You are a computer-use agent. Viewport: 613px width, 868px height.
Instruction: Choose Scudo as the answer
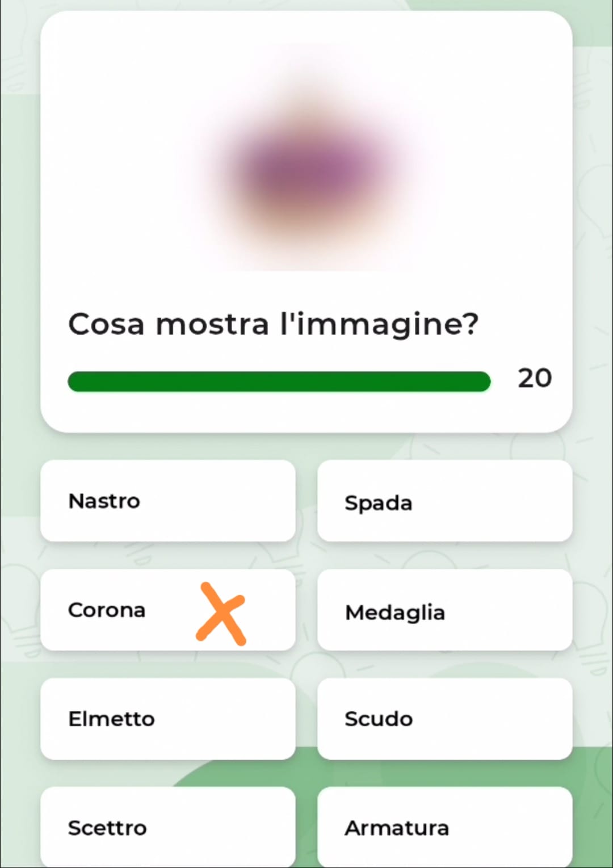click(x=444, y=719)
